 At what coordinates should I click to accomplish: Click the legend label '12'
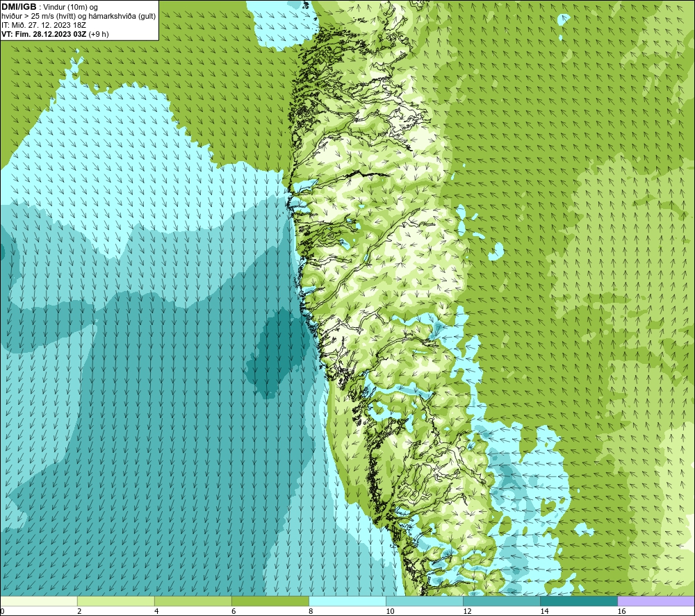[467, 611]
